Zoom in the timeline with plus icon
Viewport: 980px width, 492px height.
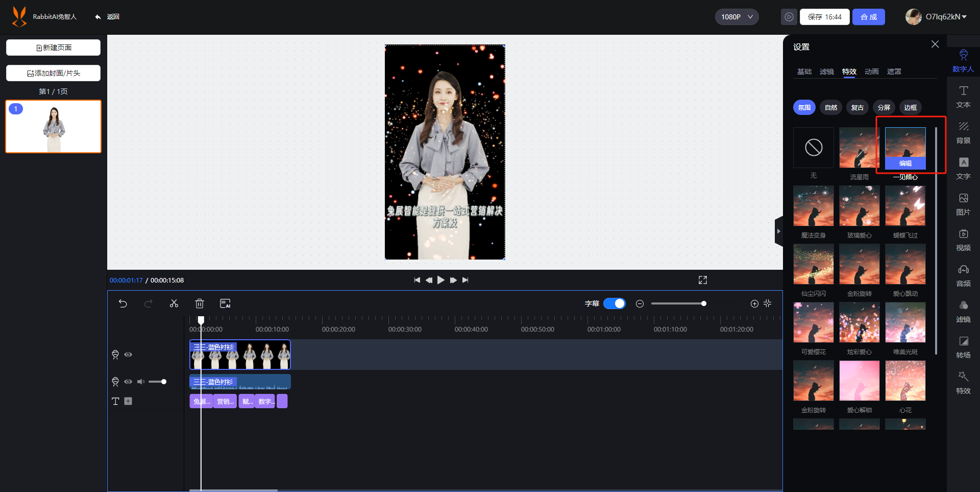[x=754, y=303]
